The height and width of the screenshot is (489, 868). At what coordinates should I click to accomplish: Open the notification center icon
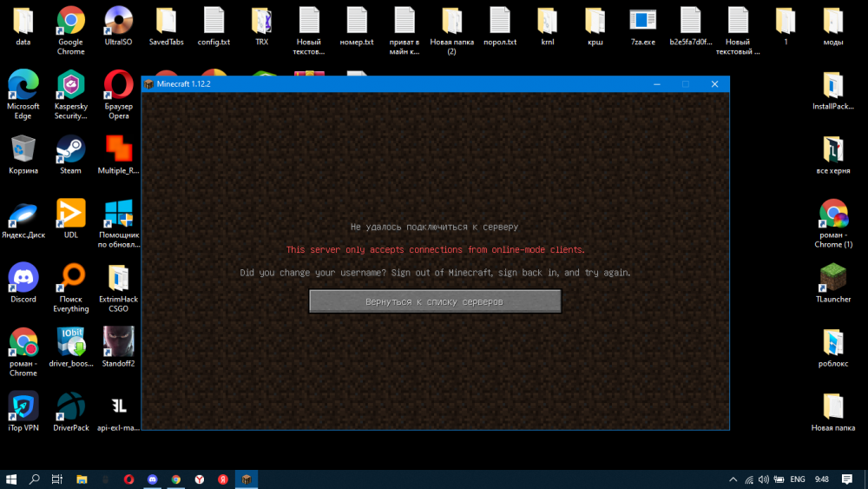[847, 479]
